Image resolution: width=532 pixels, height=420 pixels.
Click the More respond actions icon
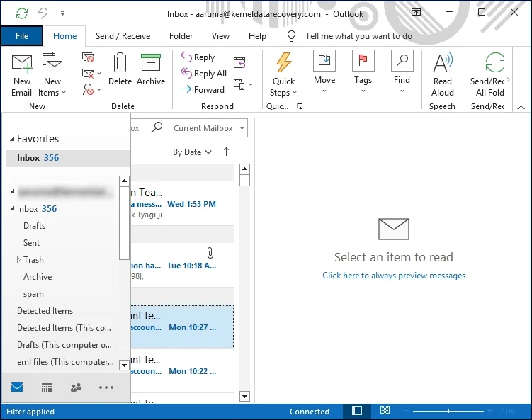click(243, 84)
